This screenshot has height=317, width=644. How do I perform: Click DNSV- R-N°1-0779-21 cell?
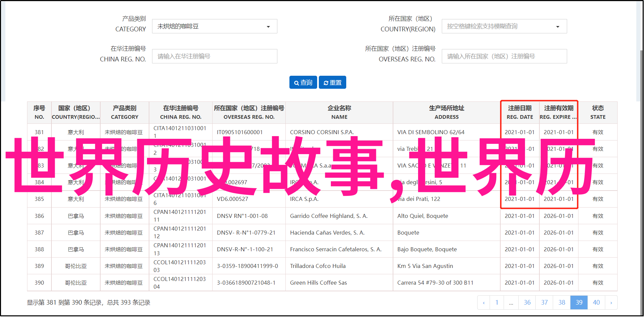coord(246,233)
